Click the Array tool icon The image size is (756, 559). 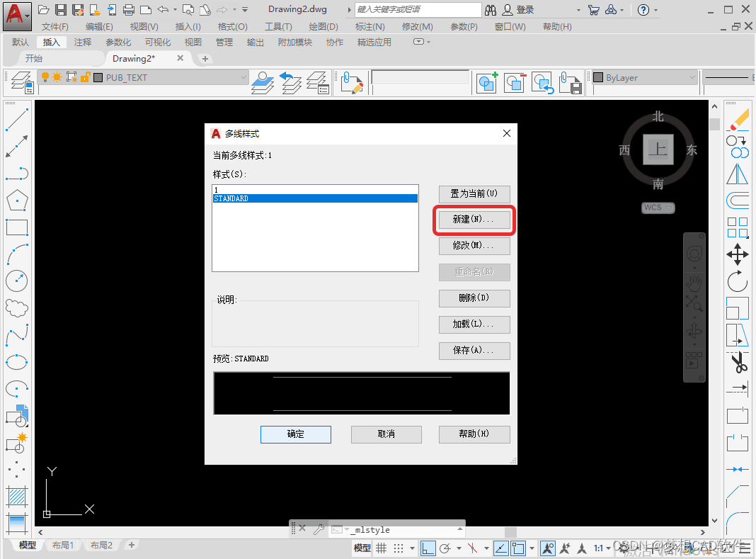click(738, 227)
